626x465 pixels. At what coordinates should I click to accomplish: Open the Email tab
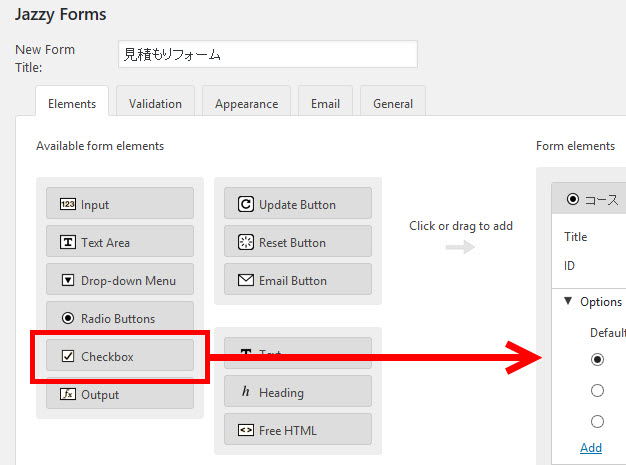[x=325, y=101]
